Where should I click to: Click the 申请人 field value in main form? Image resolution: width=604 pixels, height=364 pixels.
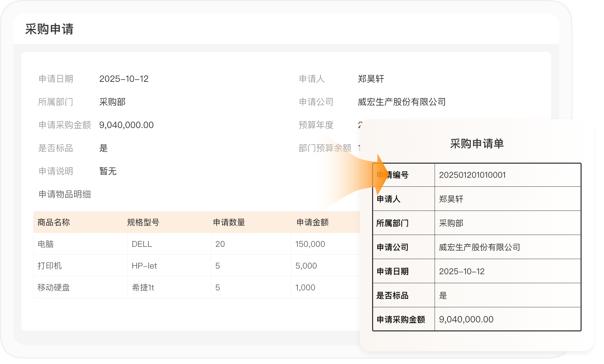pyautogui.click(x=371, y=79)
